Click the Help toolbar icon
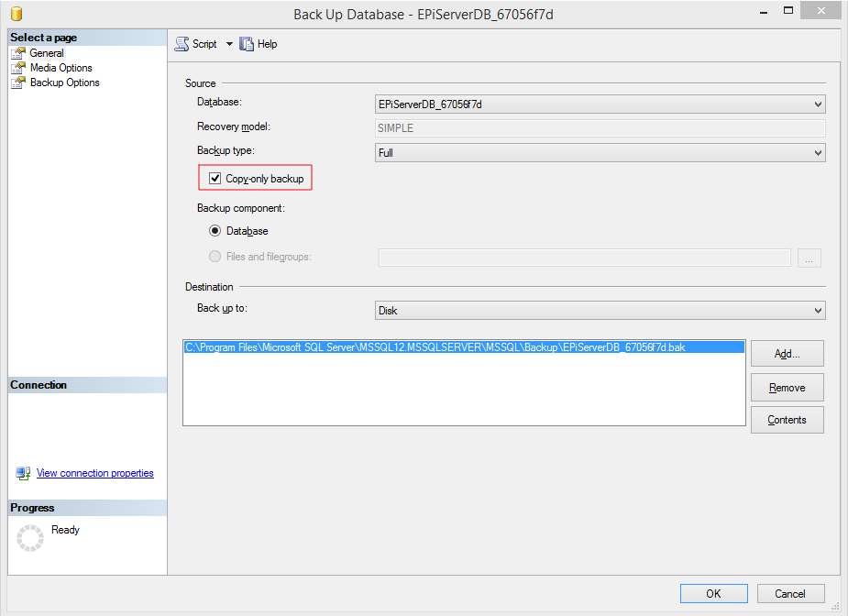The width and height of the screenshot is (848, 616). (247, 44)
